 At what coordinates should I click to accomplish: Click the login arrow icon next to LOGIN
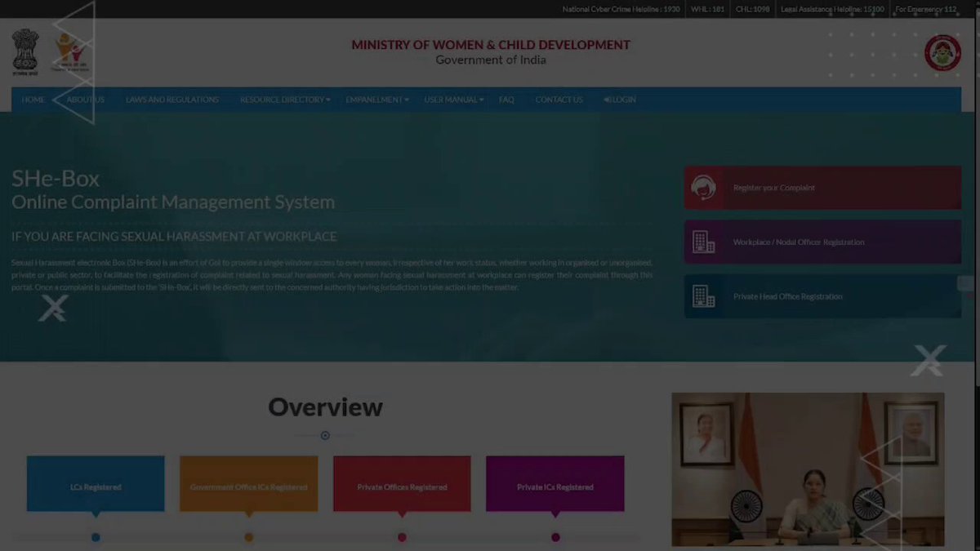607,100
